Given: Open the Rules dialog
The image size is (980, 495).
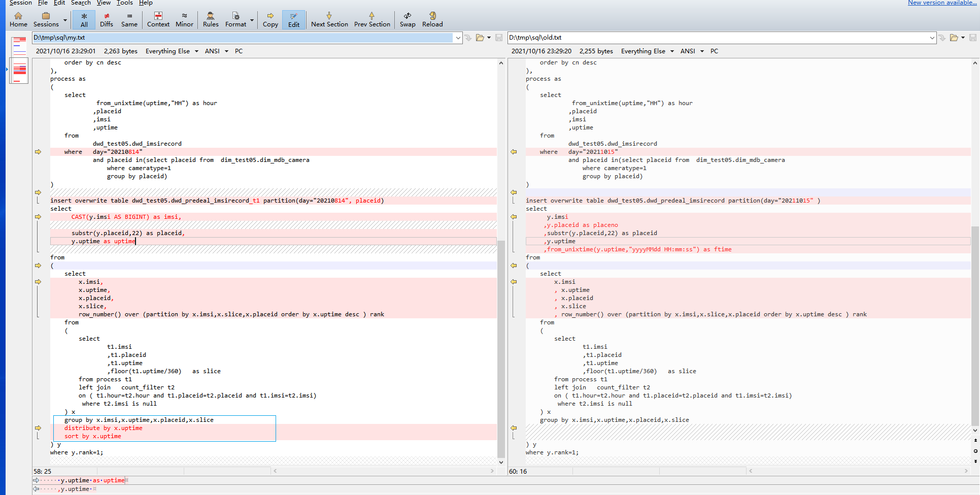Looking at the screenshot, I should coord(211,19).
